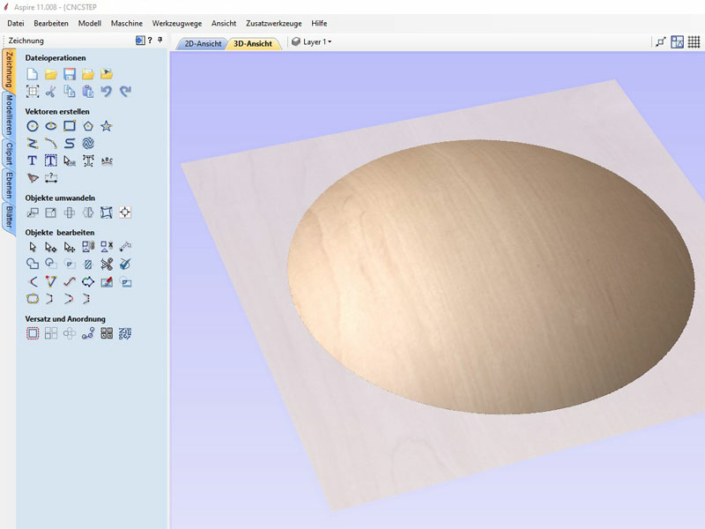Open the Offset Vectors tool
The image size is (705, 529).
32,333
